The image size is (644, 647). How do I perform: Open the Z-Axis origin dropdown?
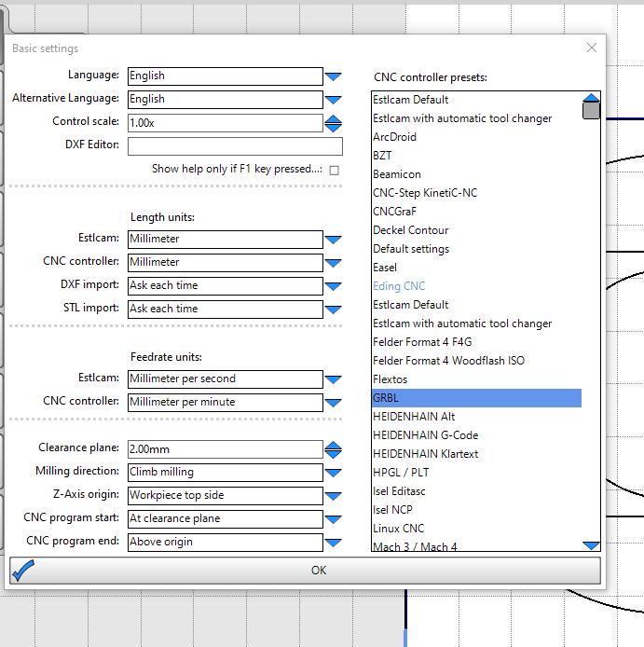[333, 496]
